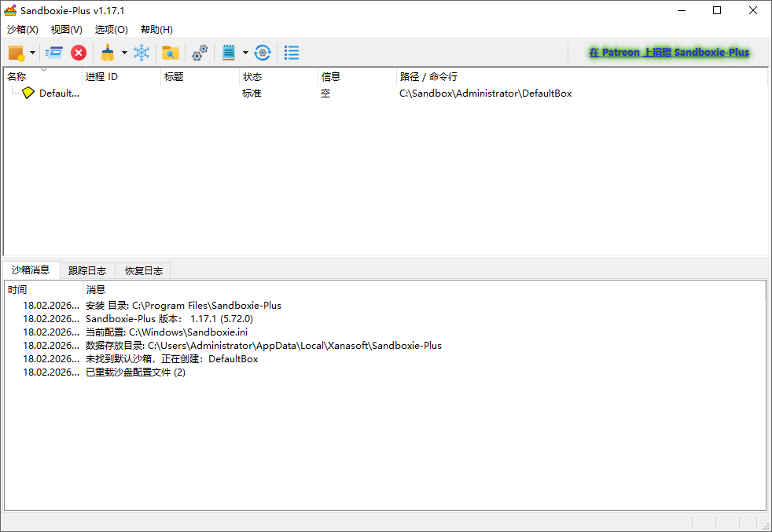Viewport: 772px width, 532px height.
Task: Open the 选项 menu
Action: click(111, 29)
